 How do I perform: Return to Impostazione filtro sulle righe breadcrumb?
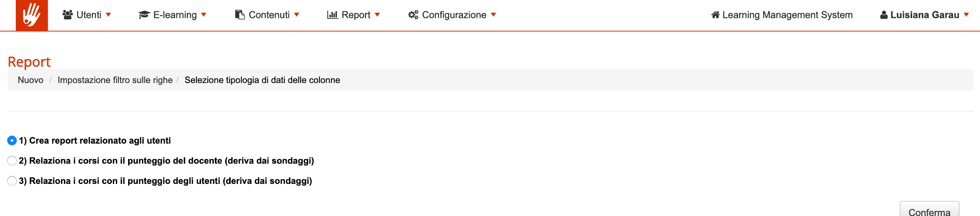coord(115,80)
